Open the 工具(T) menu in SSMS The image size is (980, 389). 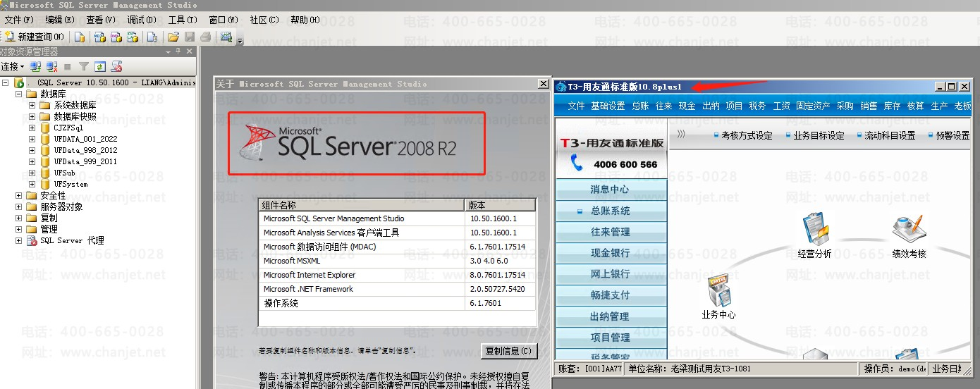point(183,20)
